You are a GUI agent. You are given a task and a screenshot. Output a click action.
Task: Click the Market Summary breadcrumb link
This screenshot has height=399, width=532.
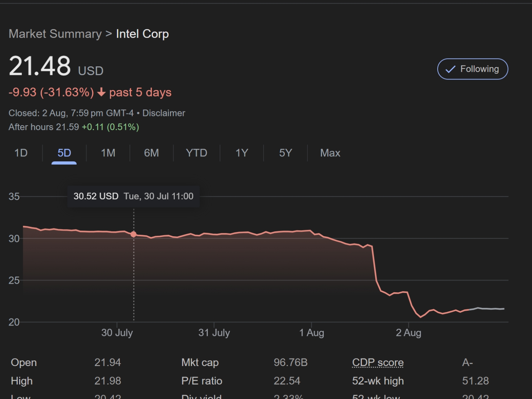coord(55,34)
